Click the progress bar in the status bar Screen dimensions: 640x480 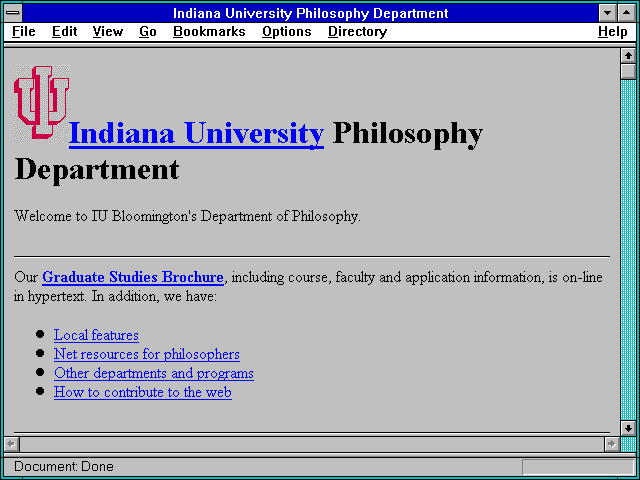click(578, 467)
